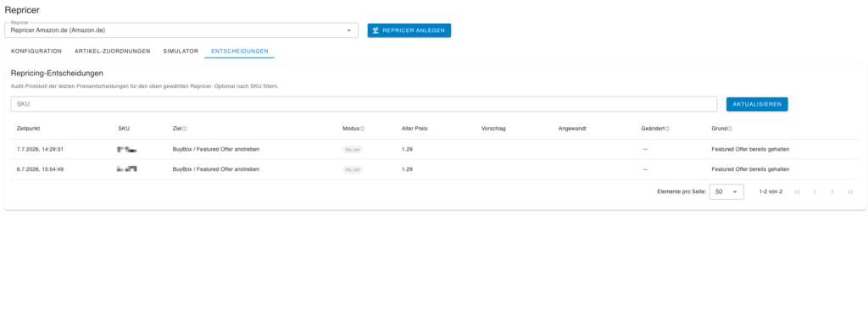Jump to the last page of results
This screenshot has height=309, width=868.
point(849,192)
